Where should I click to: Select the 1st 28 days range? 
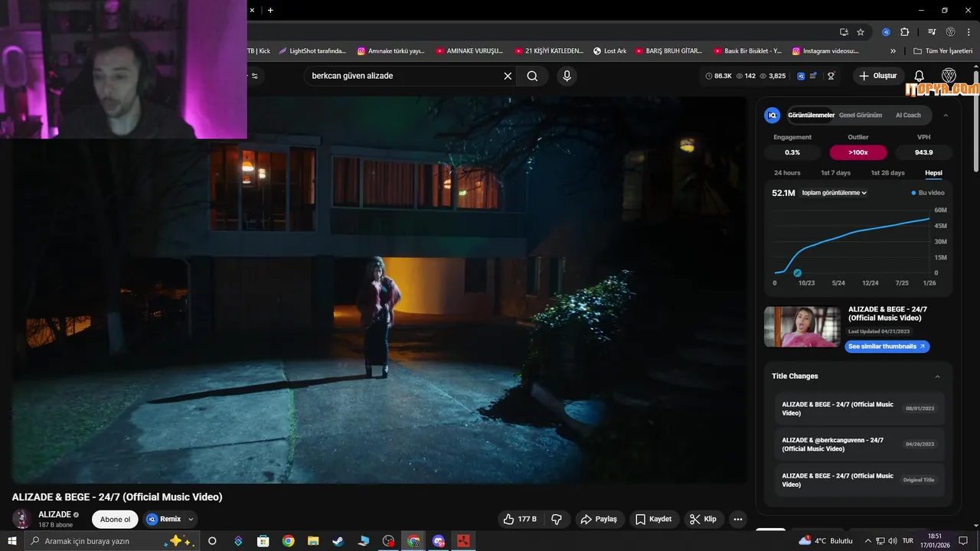coord(887,173)
